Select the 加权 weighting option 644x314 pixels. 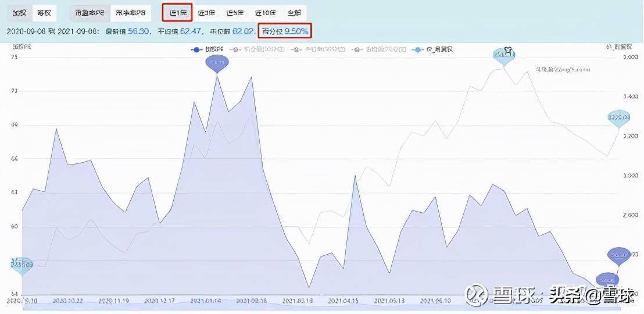19,13
